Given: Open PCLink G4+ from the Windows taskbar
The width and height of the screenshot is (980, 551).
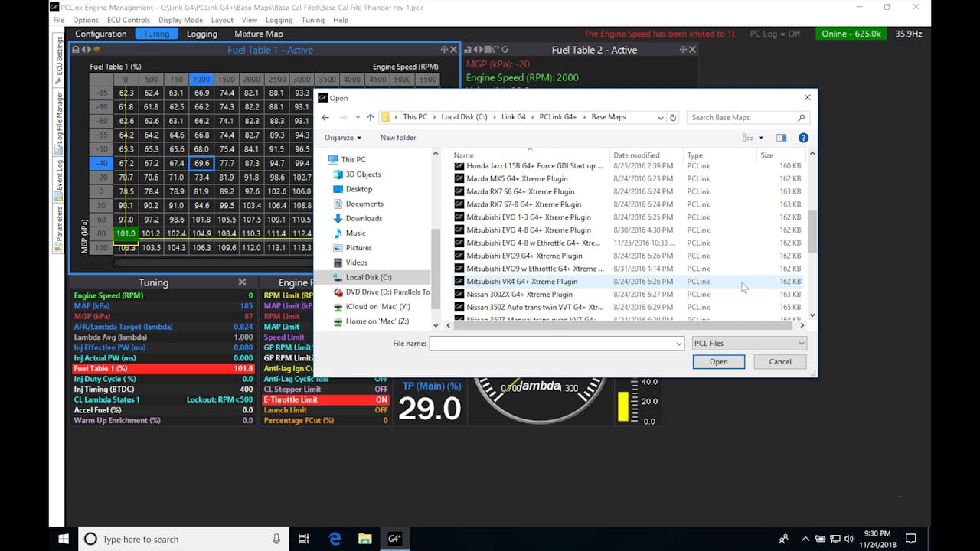Looking at the screenshot, I should [x=394, y=538].
